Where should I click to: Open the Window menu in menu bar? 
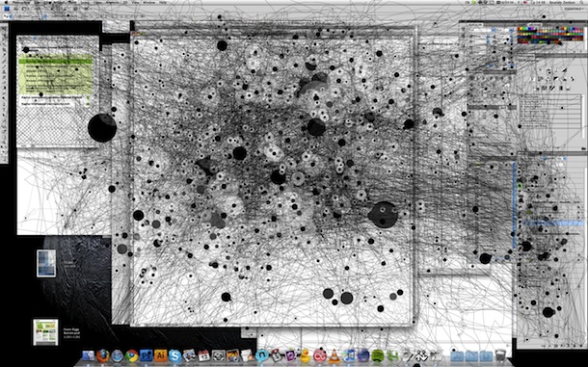coord(148,2)
